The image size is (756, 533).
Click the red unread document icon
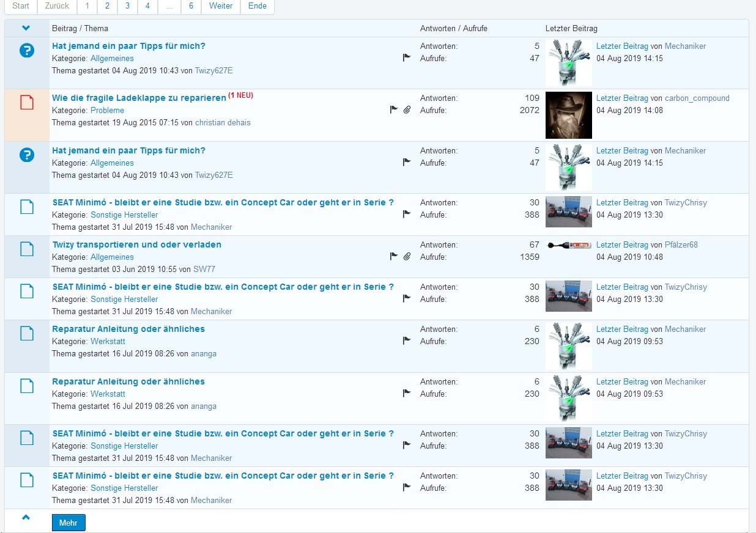[x=27, y=103]
